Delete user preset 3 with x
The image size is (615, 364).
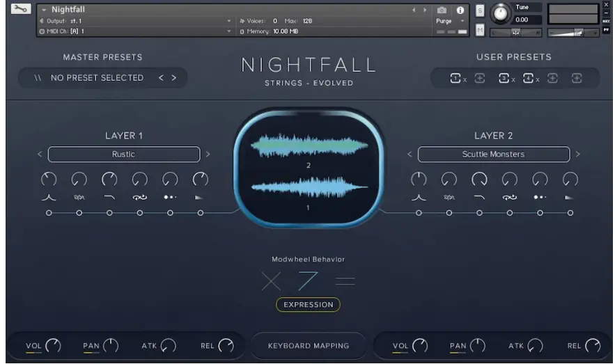513,80
